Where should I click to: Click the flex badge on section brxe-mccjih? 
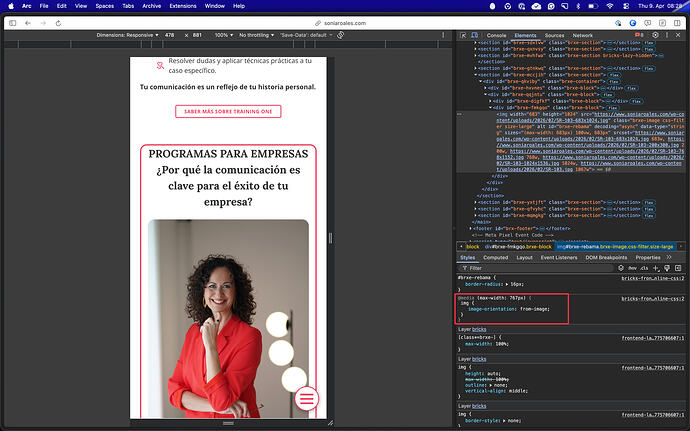(614, 75)
